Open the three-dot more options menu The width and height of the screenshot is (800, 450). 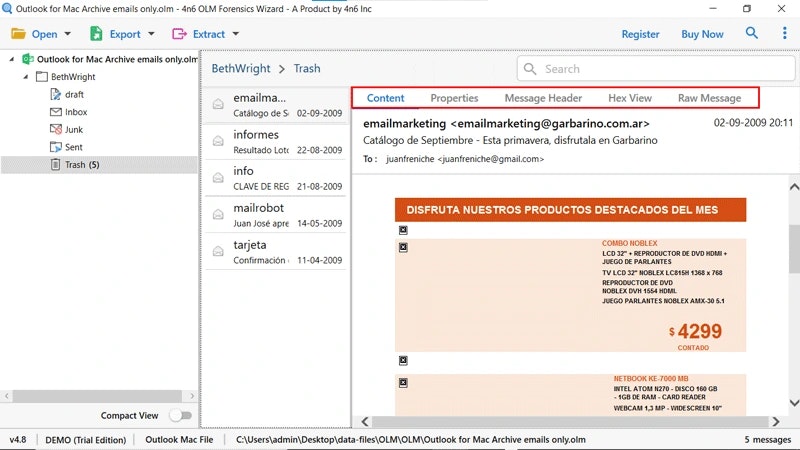pyautogui.click(x=784, y=33)
